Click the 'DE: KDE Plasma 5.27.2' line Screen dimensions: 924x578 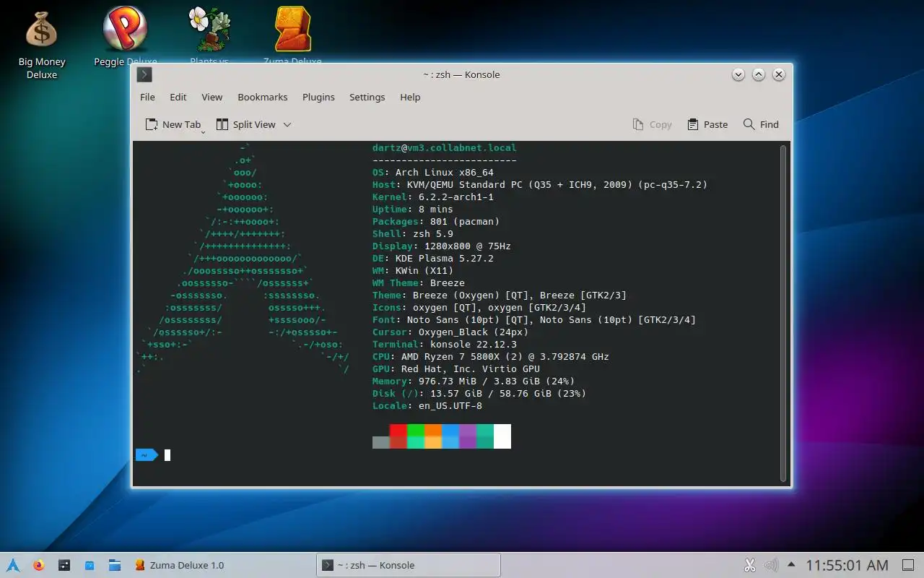pyautogui.click(x=433, y=259)
